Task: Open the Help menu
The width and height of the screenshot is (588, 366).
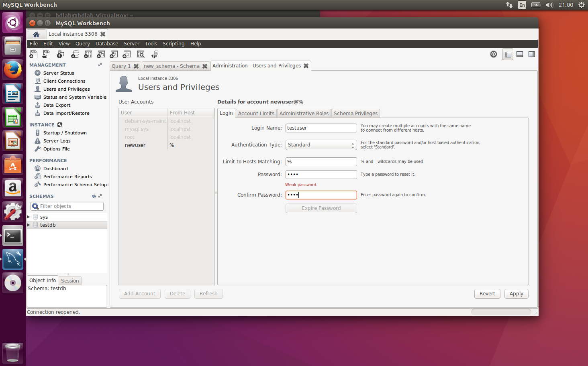Action: [196, 44]
